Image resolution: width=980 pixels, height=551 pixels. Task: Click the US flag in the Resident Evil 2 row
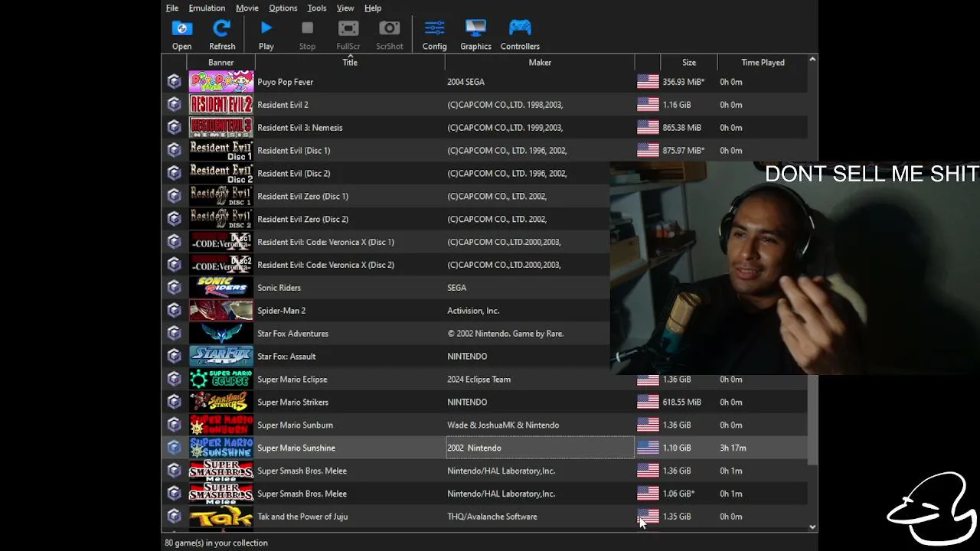coord(648,105)
